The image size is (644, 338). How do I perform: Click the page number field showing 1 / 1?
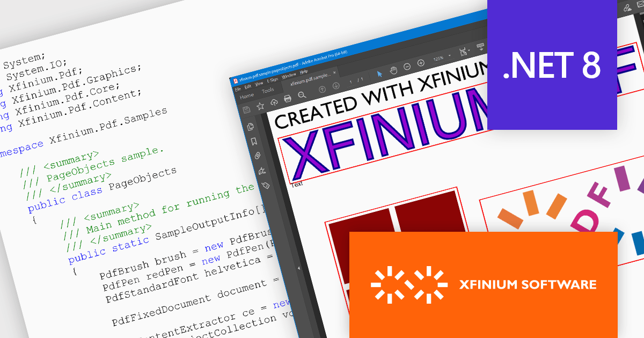[x=355, y=82]
